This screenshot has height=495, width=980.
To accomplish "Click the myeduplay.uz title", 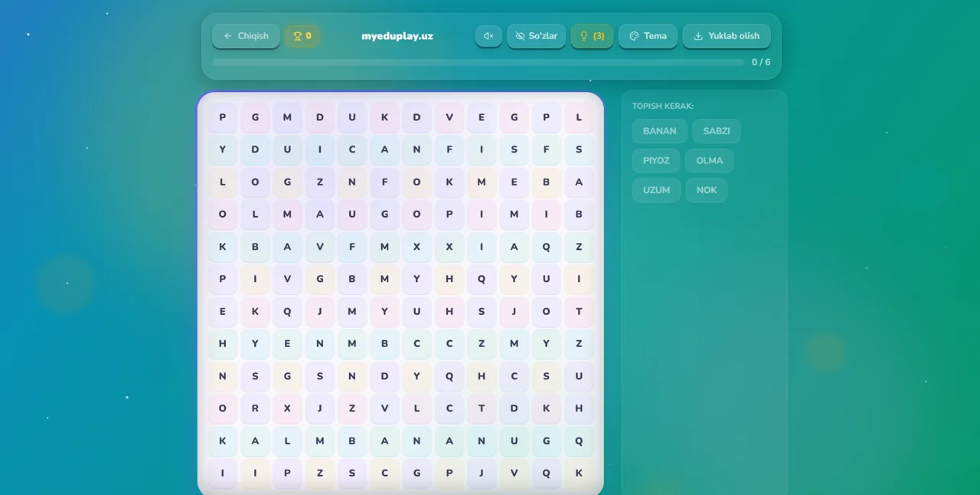I will point(397,36).
